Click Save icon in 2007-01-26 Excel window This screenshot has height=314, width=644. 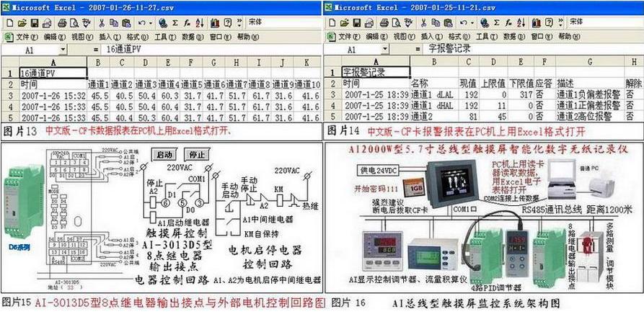35,23
